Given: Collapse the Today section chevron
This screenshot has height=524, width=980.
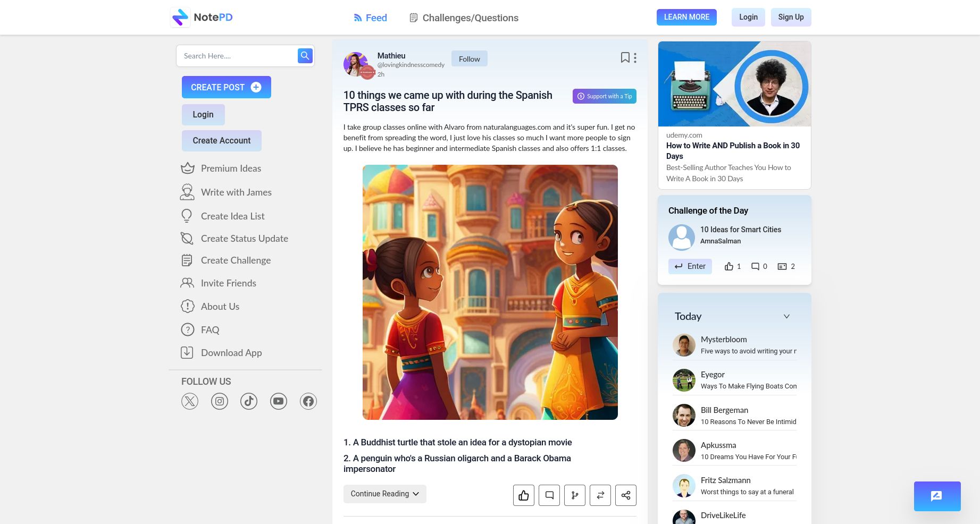Looking at the screenshot, I should (x=786, y=316).
